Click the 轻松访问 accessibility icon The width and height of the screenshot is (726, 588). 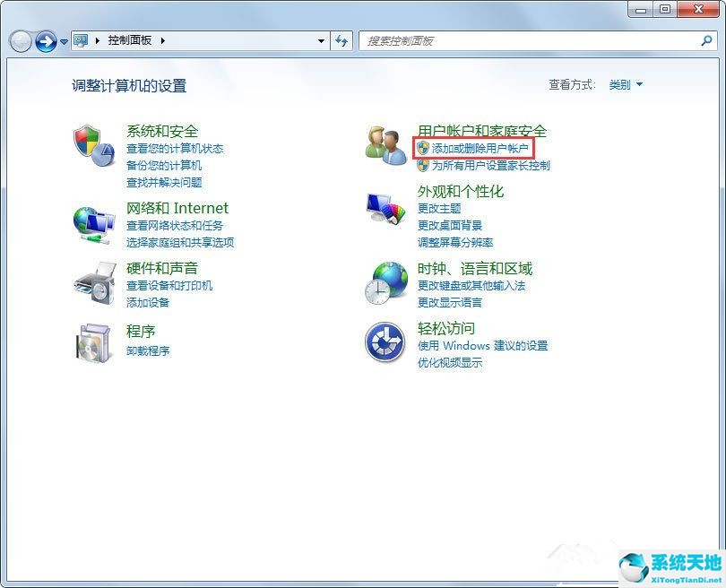(x=385, y=343)
